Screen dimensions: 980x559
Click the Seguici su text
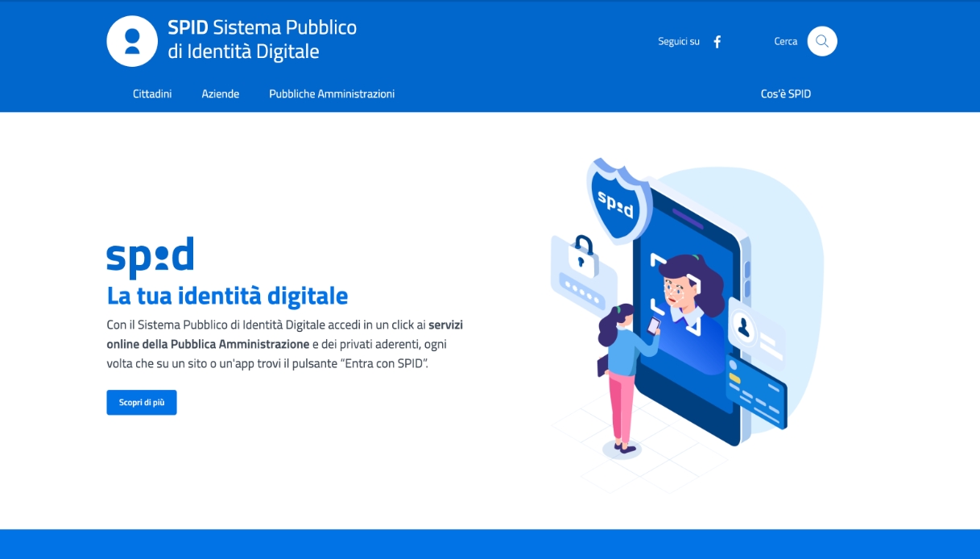[x=678, y=42]
